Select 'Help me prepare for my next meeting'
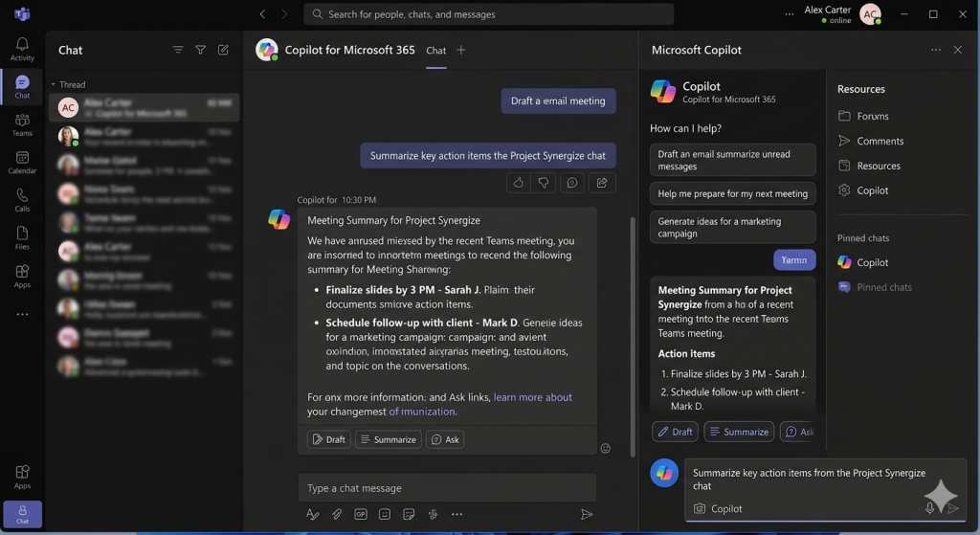 click(x=732, y=193)
